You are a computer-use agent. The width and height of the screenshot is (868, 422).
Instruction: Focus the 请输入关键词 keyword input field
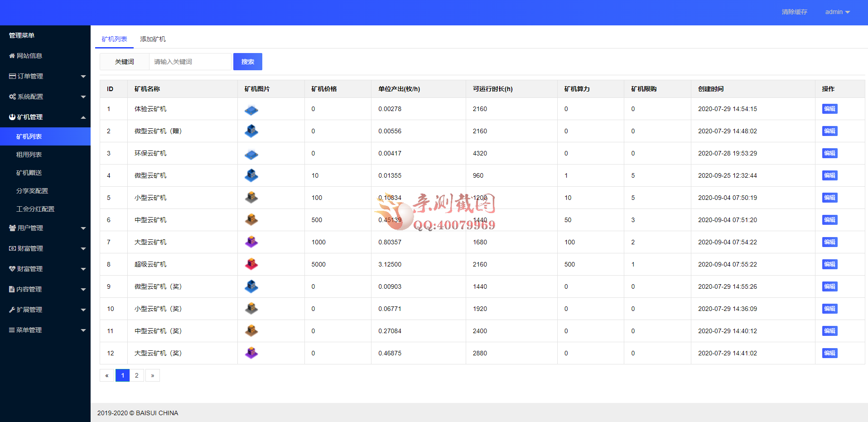click(x=190, y=62)
